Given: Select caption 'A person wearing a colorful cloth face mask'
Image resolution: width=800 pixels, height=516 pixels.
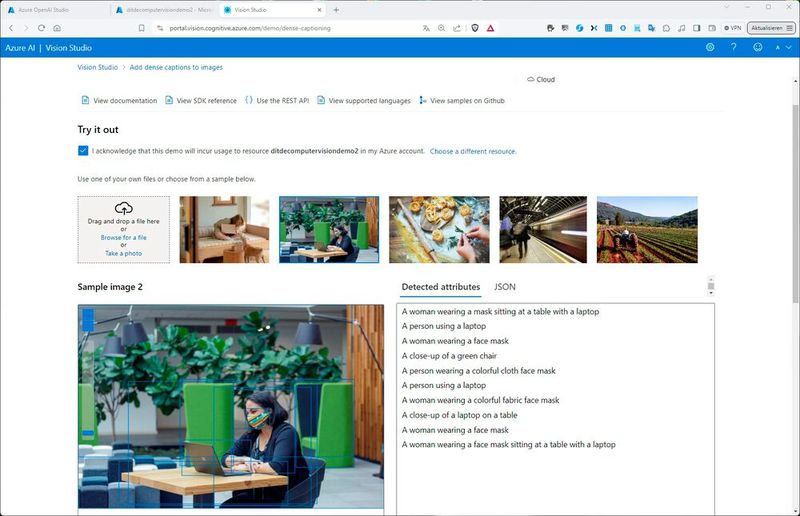Looking at the screenshot, I should [x=479, y=371].
